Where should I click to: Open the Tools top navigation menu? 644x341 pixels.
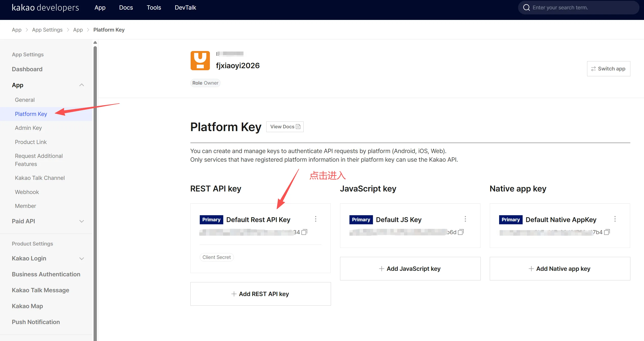click(x=154, y=8)
